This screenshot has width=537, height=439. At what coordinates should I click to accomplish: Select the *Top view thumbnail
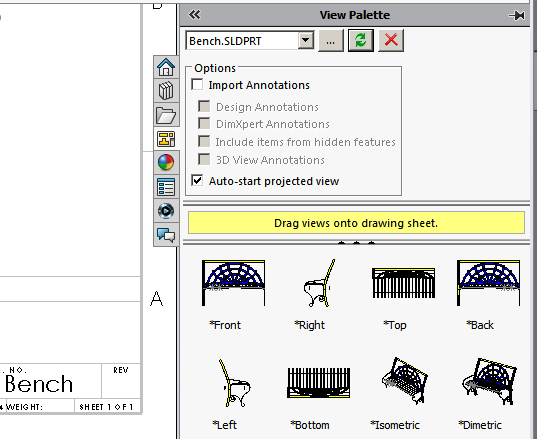click(x=403, y=283)
